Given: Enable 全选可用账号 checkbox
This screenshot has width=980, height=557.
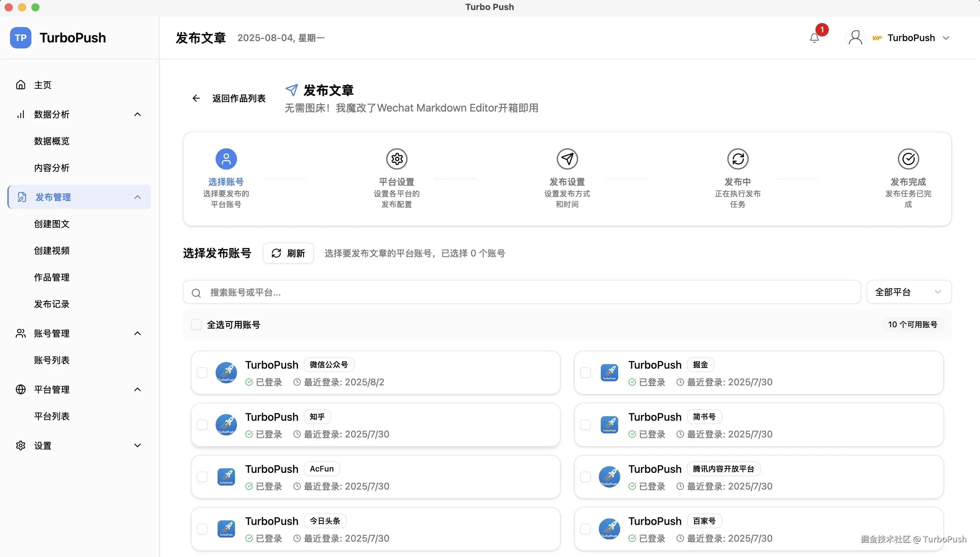Looking at the screenshot, I should point(196,324).
